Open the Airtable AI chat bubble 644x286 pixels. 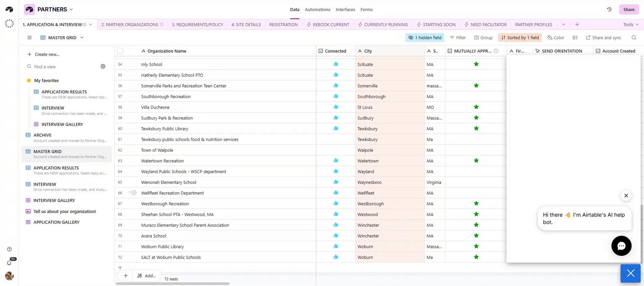pyautogui.click(x=621, y=246)
